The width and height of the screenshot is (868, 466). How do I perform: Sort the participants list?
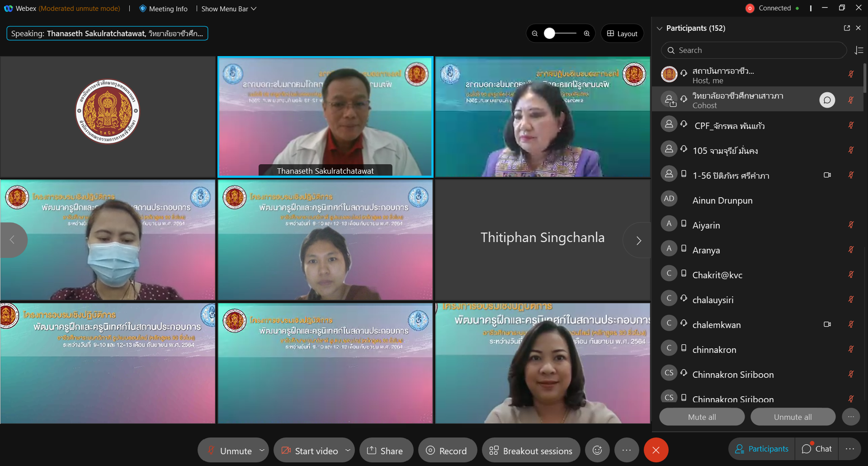(859, 50)
